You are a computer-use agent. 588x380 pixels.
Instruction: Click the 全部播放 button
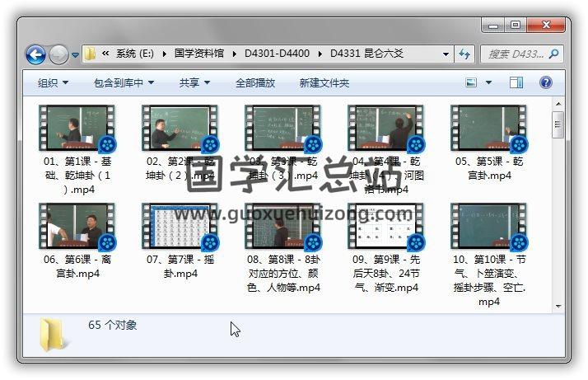click(x=255, y=82)
